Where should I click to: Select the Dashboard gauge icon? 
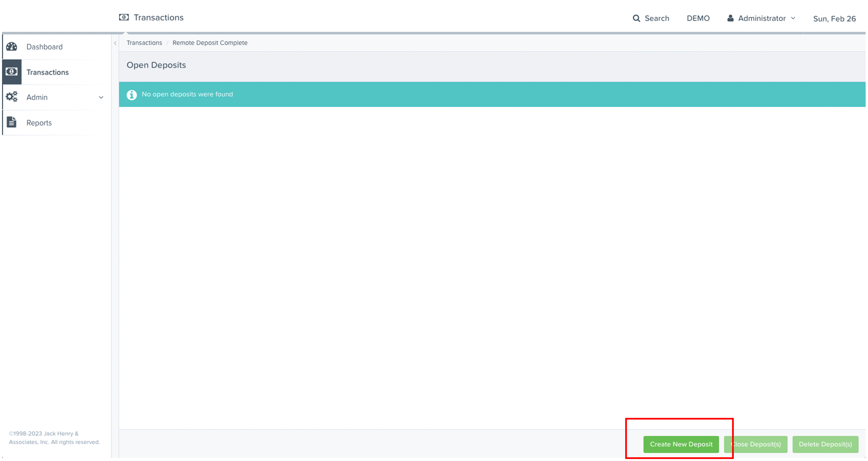click(x=12, y=47)
